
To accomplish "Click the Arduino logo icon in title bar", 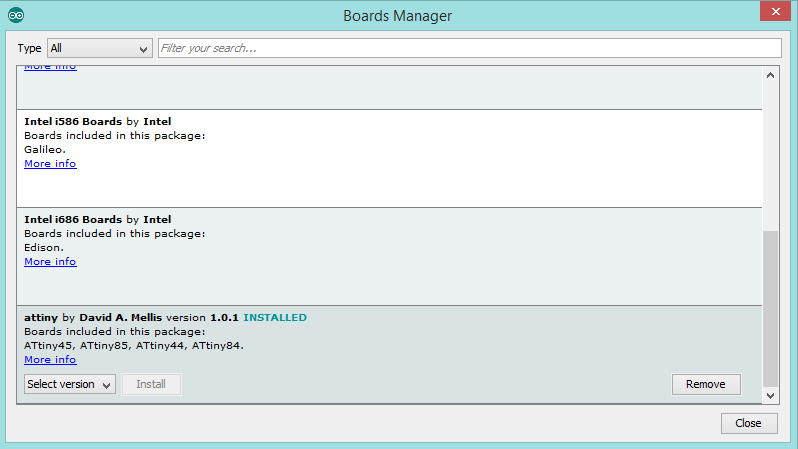I will 16,15.
